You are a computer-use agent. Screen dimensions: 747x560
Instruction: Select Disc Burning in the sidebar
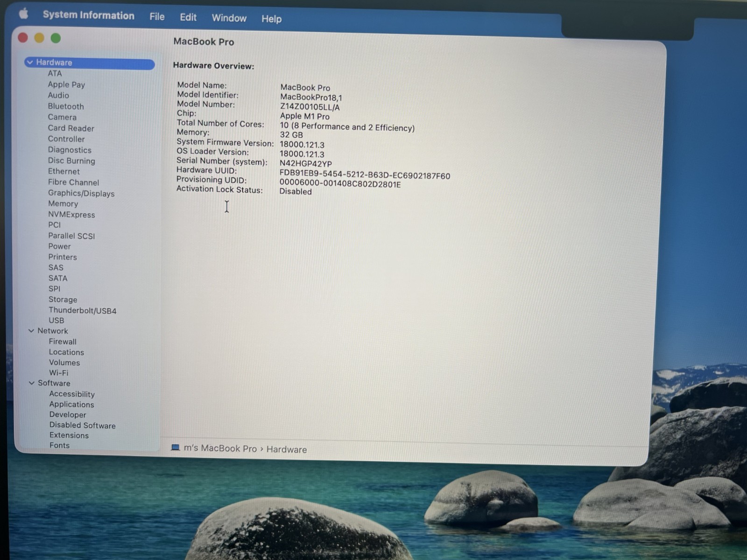[71, 161]
